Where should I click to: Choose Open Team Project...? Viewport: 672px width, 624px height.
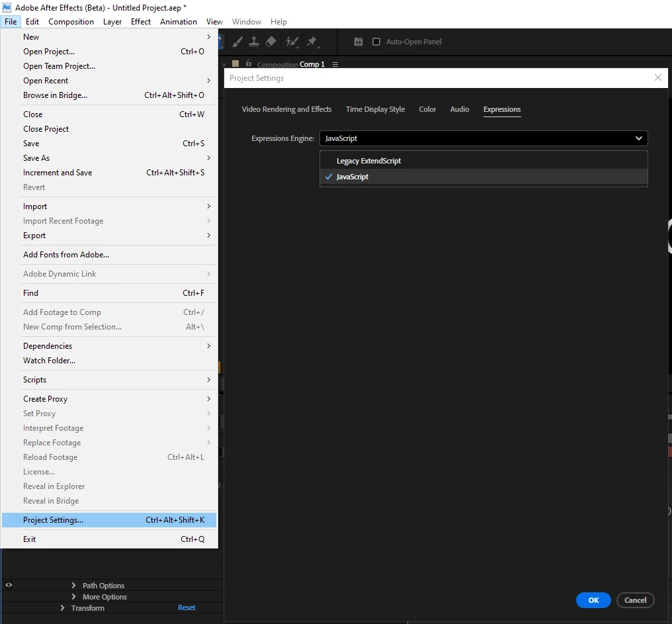coord(109,66)
